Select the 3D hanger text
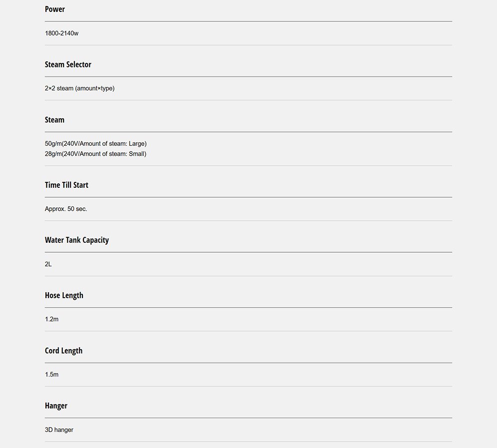Image resolution: width=497 pixels, height=448 pixels. [x=59, y=430]
